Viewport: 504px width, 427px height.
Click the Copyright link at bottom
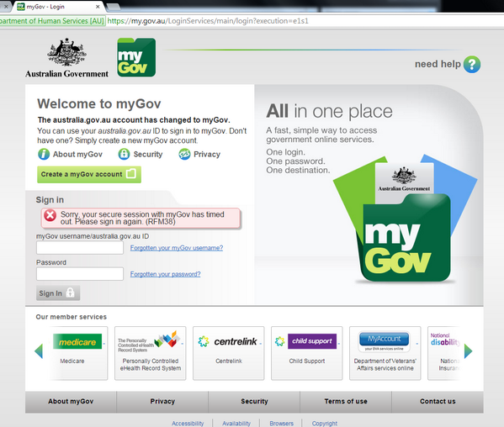click(x=325, y=424)
